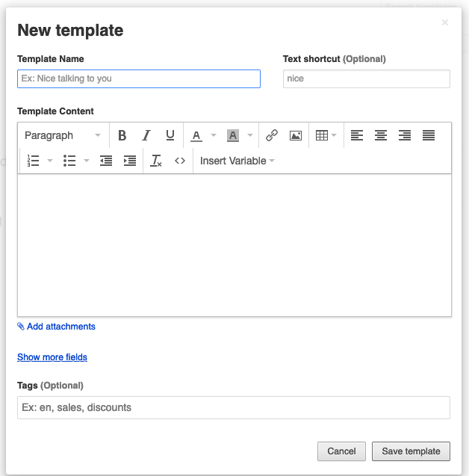This screenshot has height=476, width=469.
Task: Toggle bold formatting in the editor
Action: coord(122,135)
